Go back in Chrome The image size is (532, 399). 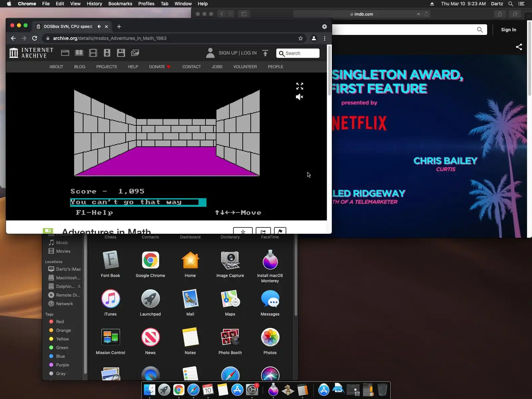click(x=13, y=38)
